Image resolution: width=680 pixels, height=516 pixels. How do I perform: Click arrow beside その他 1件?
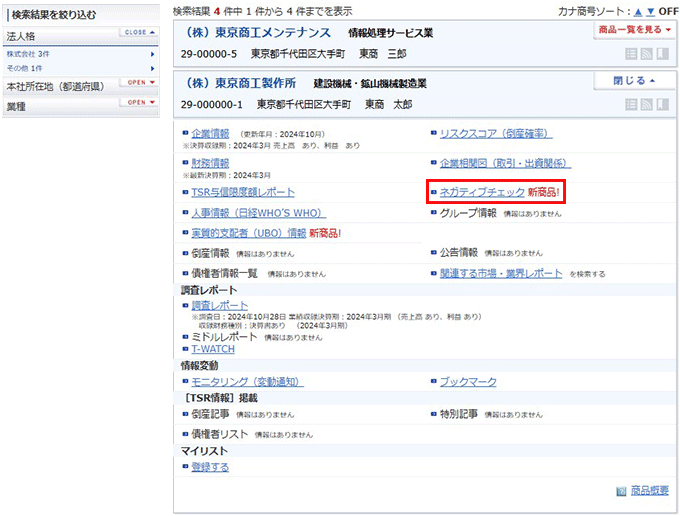(x=152, y=69)
